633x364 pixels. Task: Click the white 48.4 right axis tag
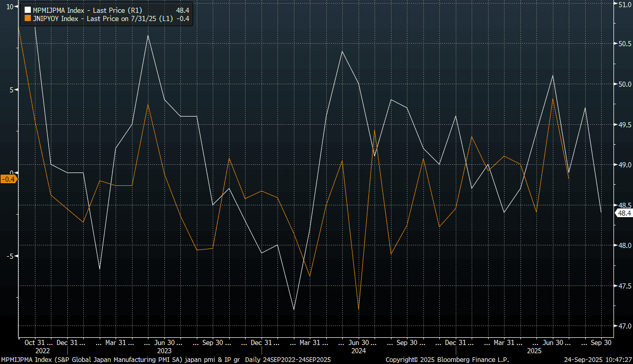624,213
